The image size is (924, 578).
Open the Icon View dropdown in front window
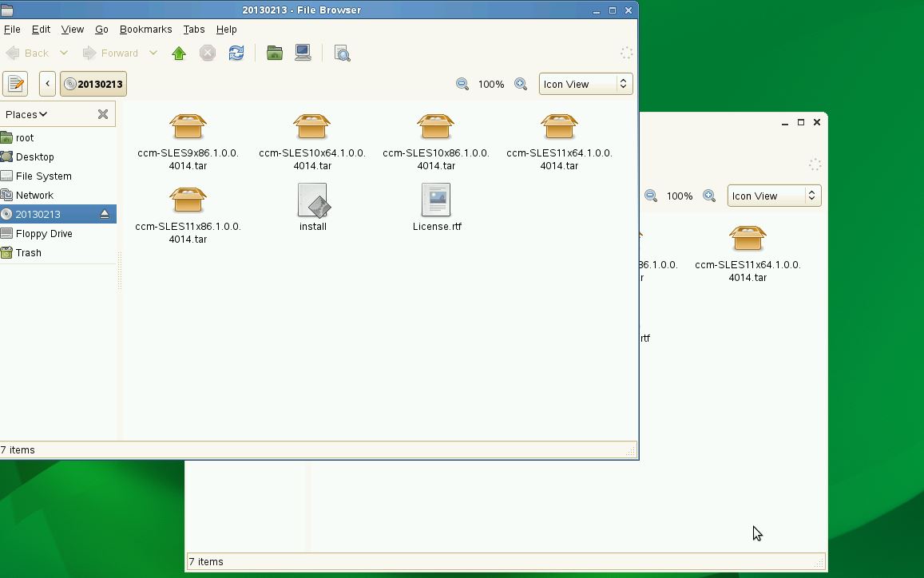pyautogui.click(x=585, y=84)
